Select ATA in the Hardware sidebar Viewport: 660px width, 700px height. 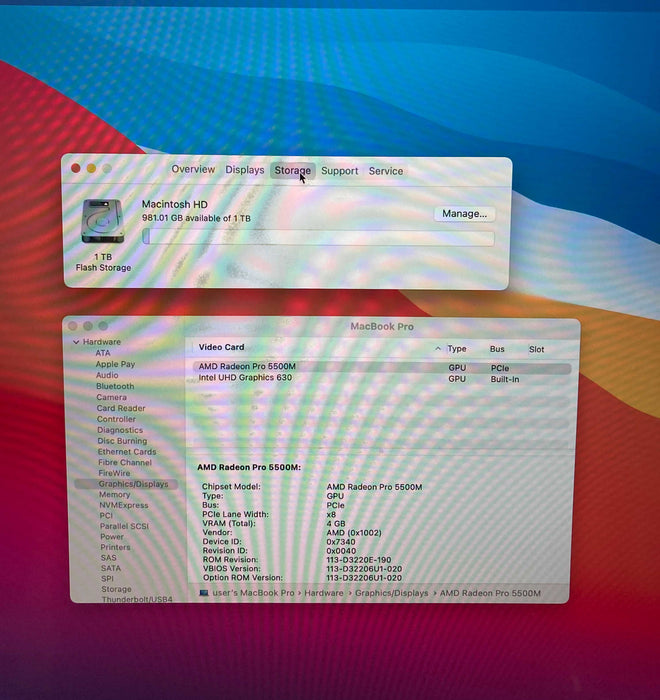click(x=103, y=353)
